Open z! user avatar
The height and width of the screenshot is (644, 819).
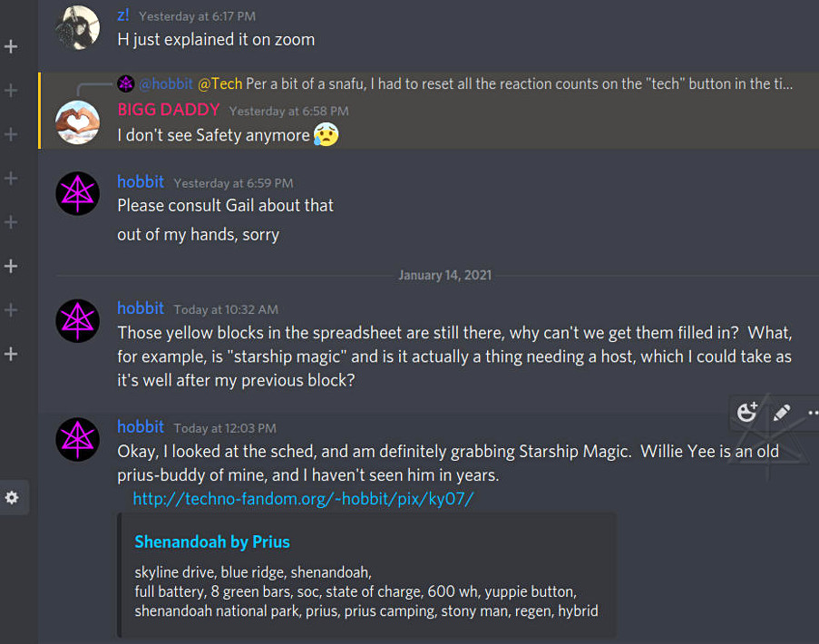(x=77, y=28)
